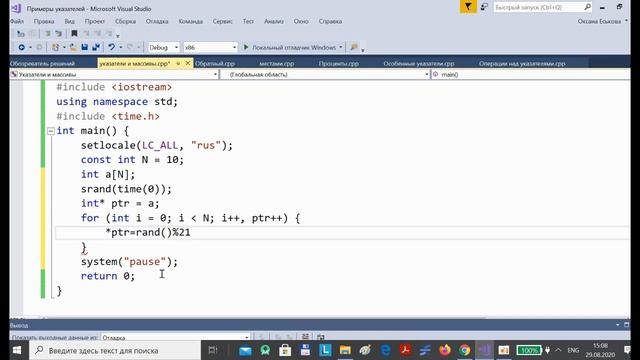Switch to Обозреватель решений tab
The image size is (640, 360).
click(42, 64)
